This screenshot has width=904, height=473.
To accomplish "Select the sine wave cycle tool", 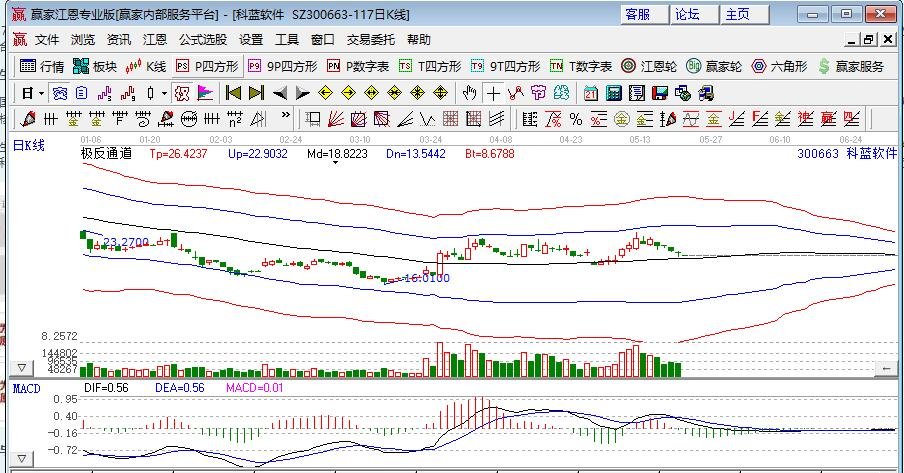I will 691,119.
